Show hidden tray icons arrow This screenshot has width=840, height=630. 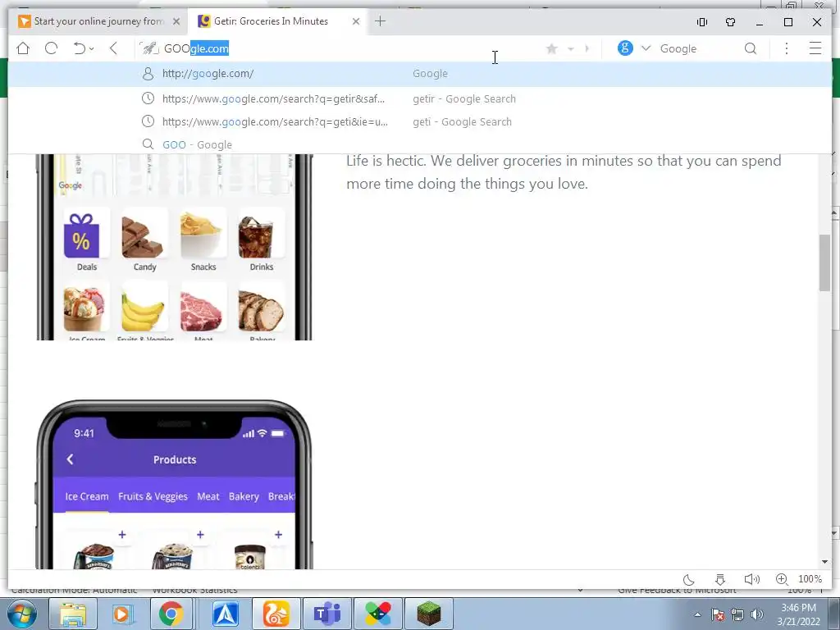click(697, 615)
